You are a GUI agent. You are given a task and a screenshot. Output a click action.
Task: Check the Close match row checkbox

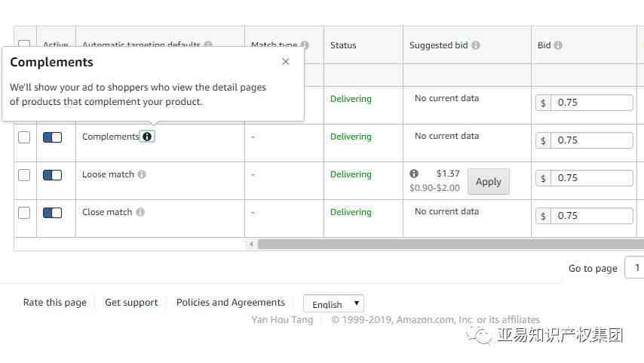tap(24, 213)
